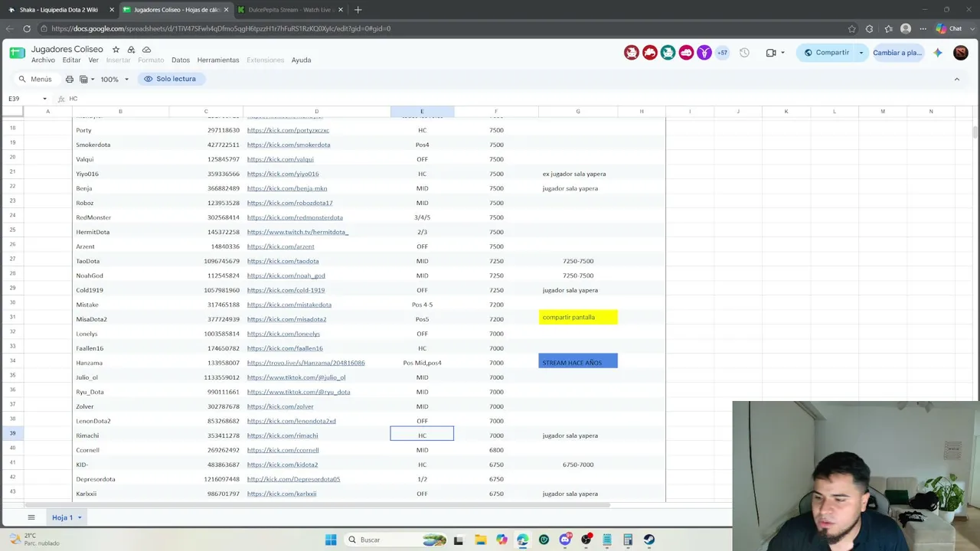Star the Jugadores Coliseo document
The height and width of the screenshot is (551, 980).
click(116, 50)
